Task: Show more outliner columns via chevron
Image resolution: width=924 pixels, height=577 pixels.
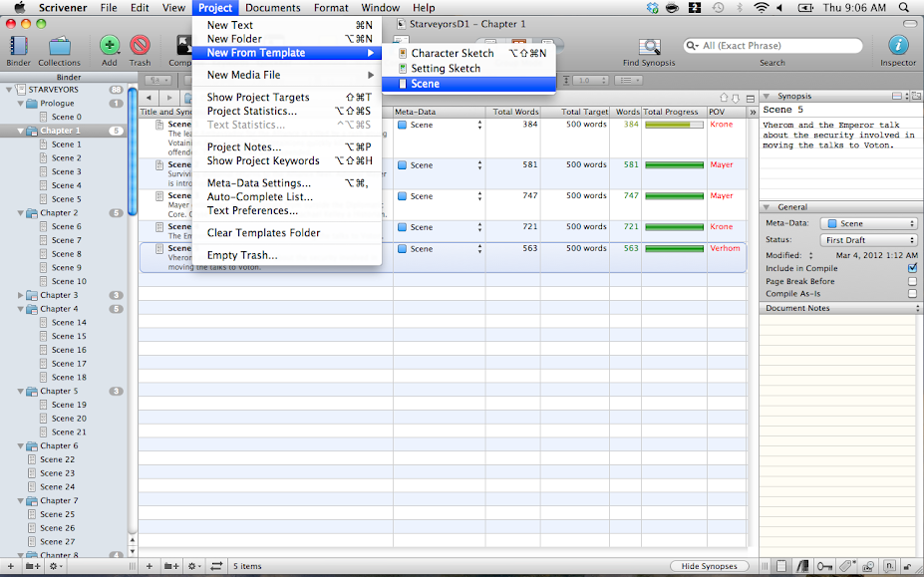Action: coord(752,112)
